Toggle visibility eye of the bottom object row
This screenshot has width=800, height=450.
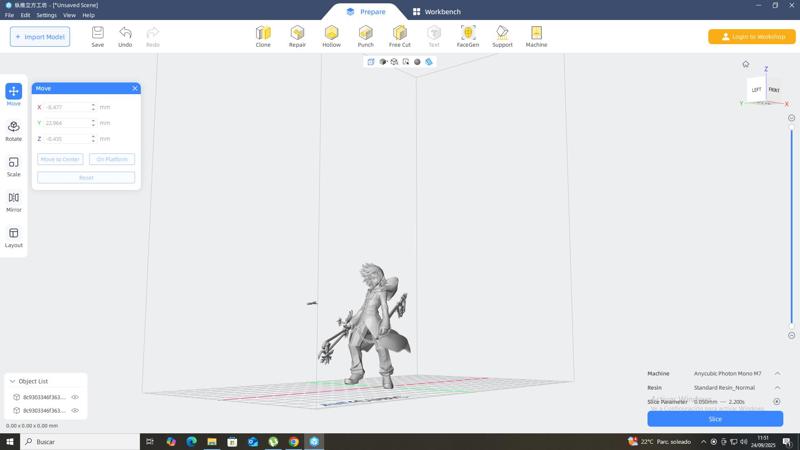point(75,410)
